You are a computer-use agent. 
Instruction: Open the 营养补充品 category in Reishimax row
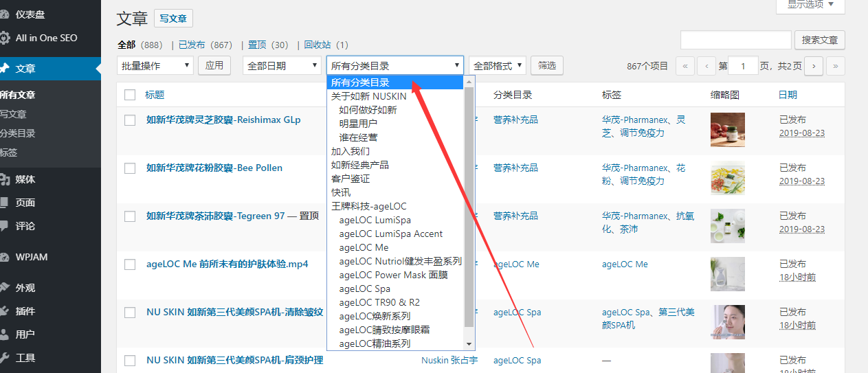[515, 120]
